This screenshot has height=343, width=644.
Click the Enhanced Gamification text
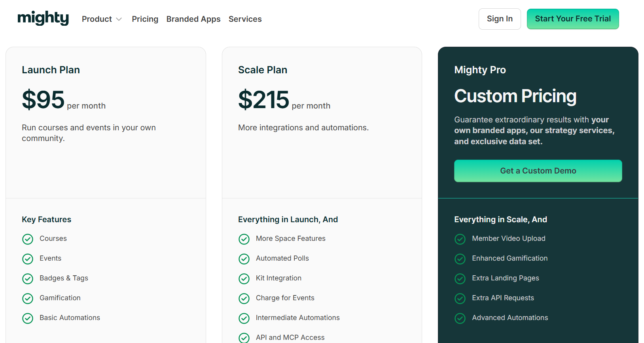(510, 258)
